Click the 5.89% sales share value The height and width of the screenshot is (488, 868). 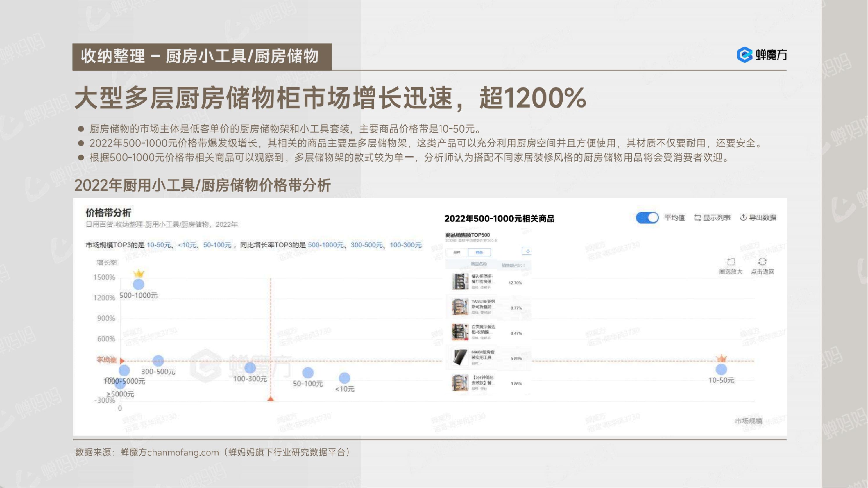point(516,359)
